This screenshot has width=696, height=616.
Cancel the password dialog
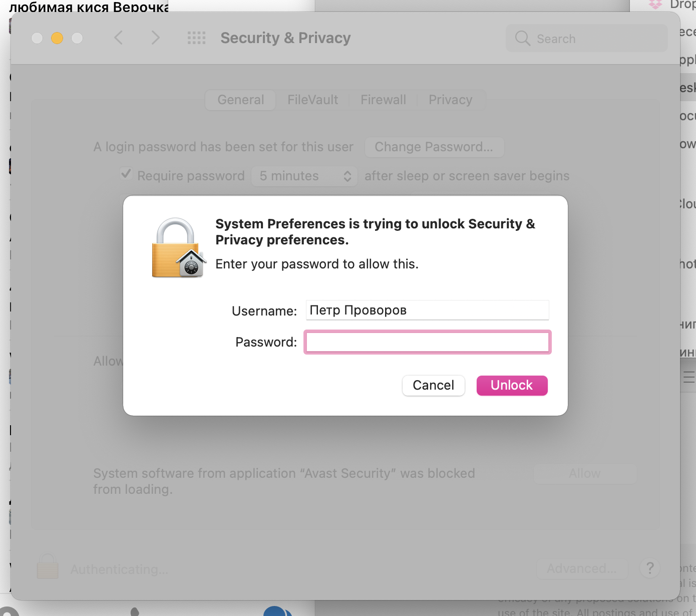pyautogui.click(x=433, y=385)
